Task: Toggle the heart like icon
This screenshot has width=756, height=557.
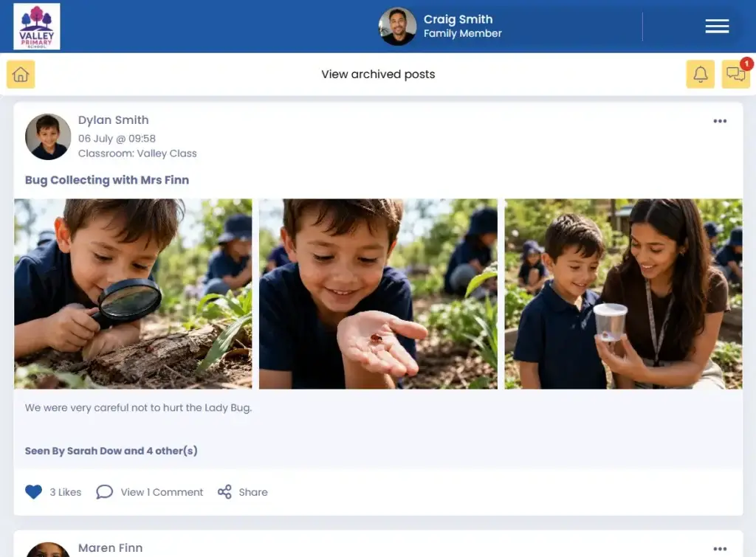Action: [34, 492]
